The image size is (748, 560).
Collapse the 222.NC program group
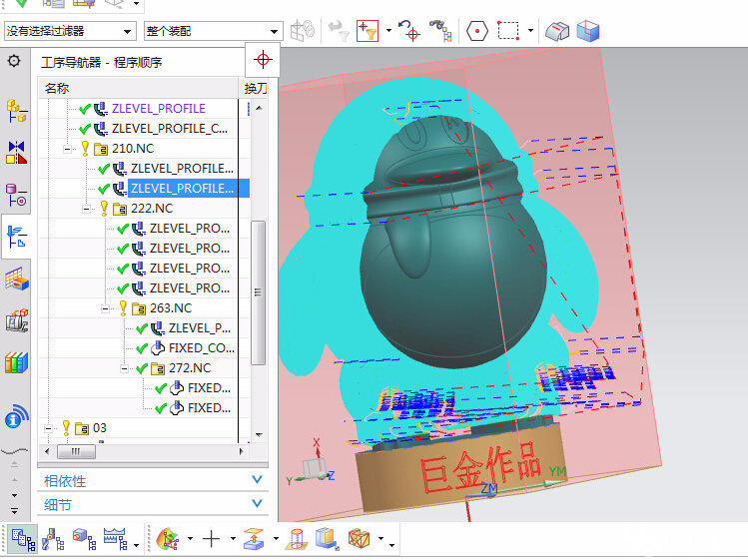tap(86, 209)
